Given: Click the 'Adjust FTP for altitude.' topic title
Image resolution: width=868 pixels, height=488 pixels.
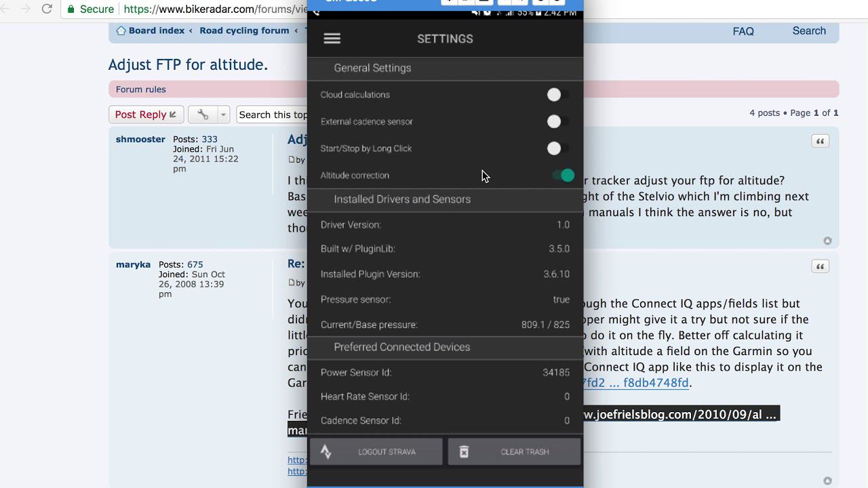Looking at the screenshot, I should tap(188, 64).
